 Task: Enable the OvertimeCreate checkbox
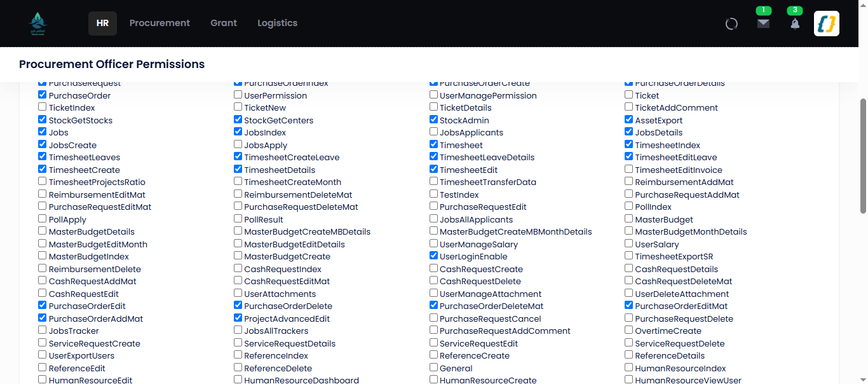[x=629, y=330]
